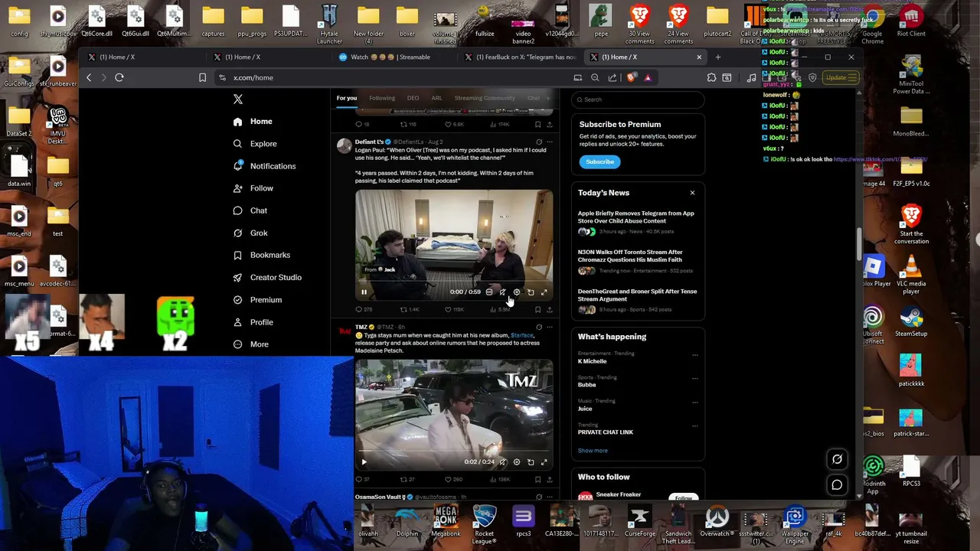The image size is (980, 551).
Task: Open more options on TMZ post
Action: [x=549, y=327]
